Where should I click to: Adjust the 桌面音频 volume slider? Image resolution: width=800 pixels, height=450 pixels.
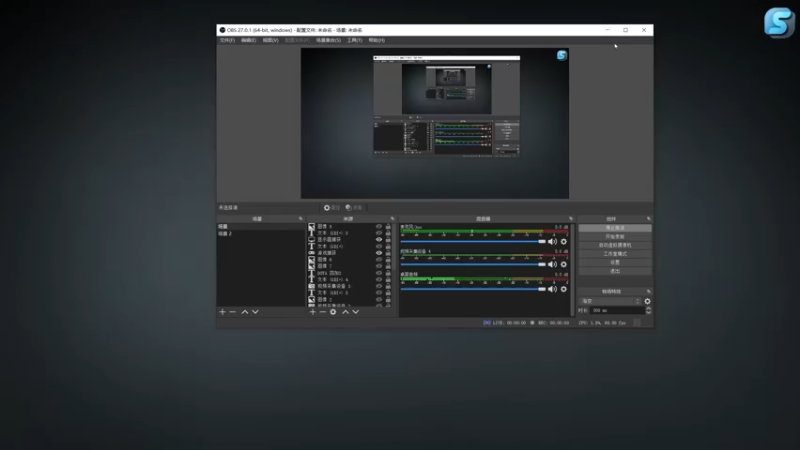473,289
